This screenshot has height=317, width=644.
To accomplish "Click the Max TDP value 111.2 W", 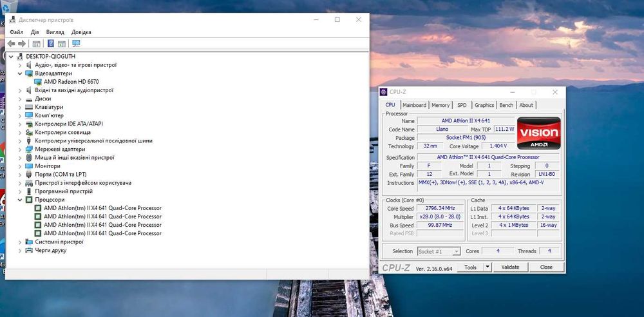I will (x=504, y=129).
